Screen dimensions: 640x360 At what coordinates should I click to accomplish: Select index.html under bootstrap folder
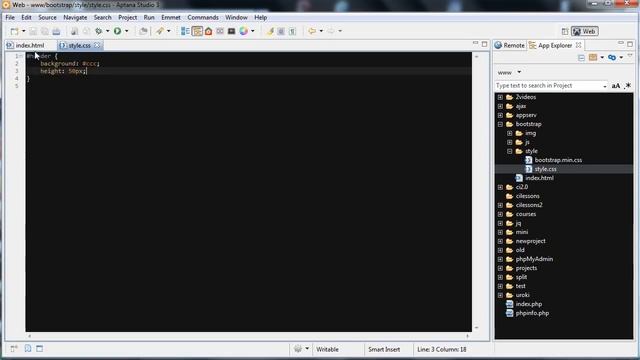point(539,178)
